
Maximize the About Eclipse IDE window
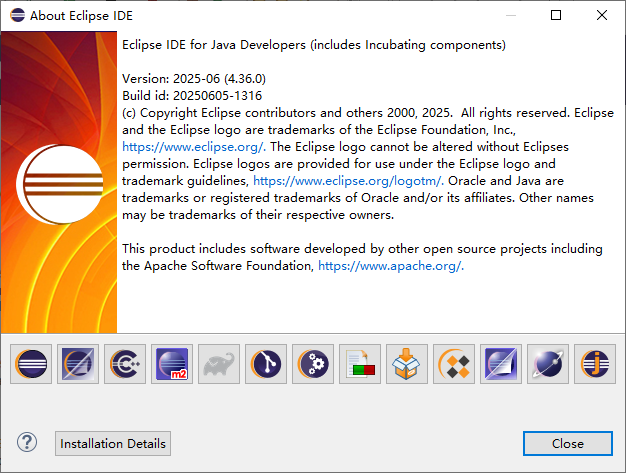[556, 15]
